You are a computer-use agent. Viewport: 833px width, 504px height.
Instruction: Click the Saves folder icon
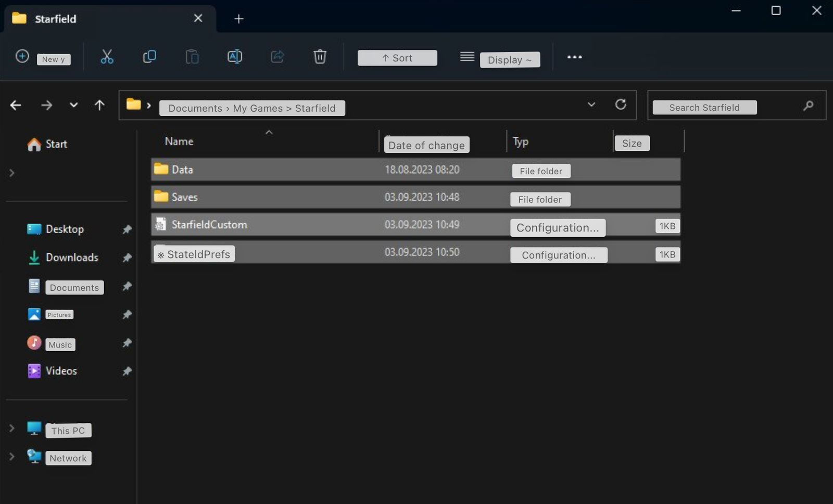click(x=161, y=197)
